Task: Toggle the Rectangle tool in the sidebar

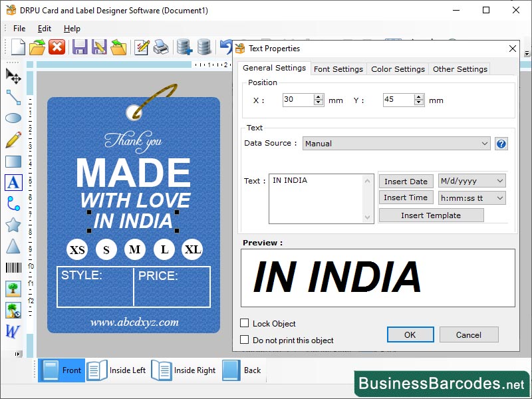Action: tap(13, 161)
